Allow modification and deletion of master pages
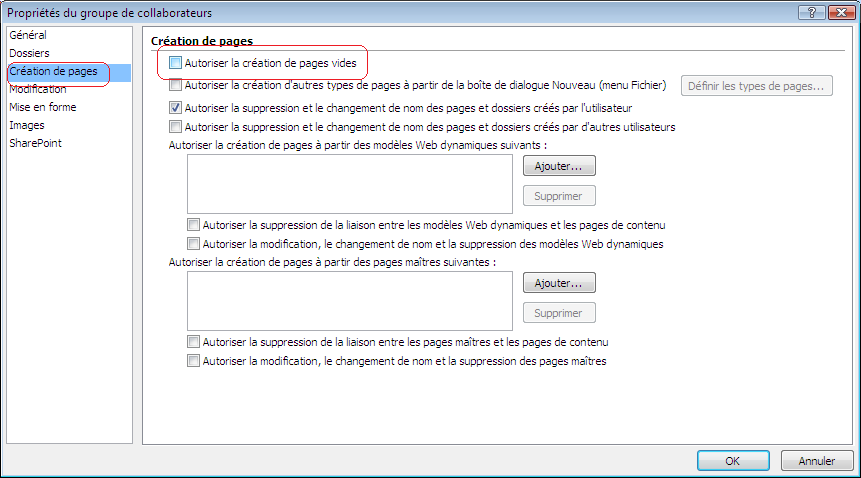Image resolution: width=861 pixels, height=478 pixels. (193, 361)
